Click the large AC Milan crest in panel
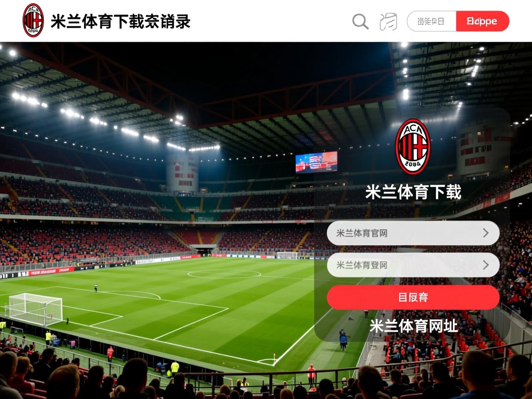This screenshot has width=532, height=399. (412, 146)
